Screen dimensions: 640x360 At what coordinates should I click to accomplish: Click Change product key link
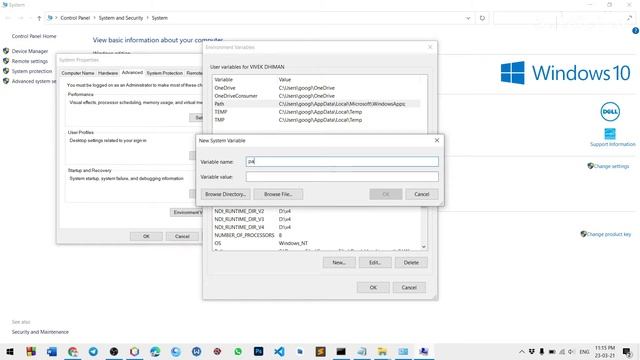tap(609, 234)
